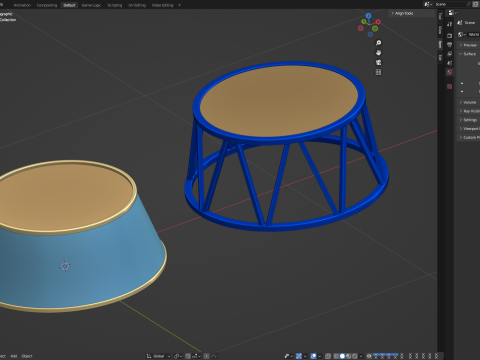Click the negative X axis gizmo circle
This screenshot has width=480, height=360.
click(360, 28)
